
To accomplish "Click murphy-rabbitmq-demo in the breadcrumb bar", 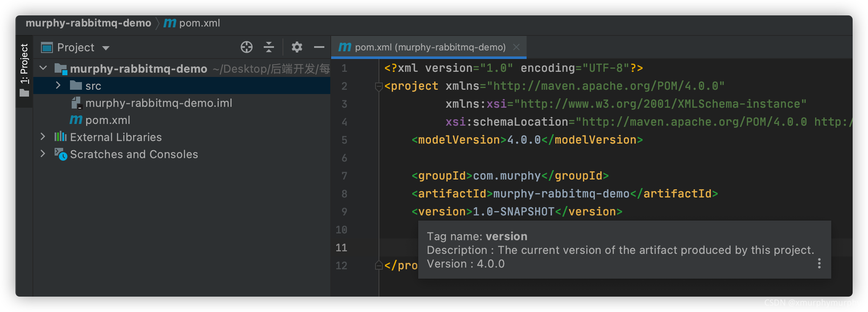I will point(88,23).
